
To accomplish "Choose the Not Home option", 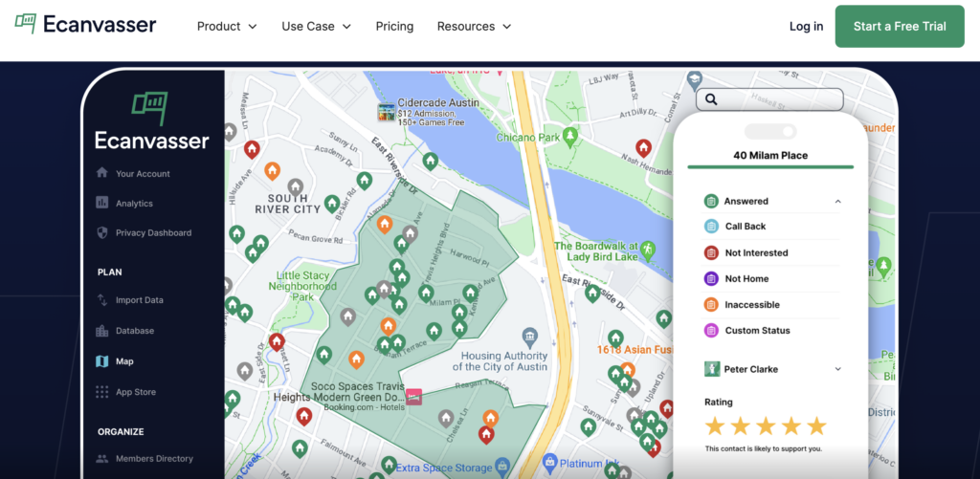I will click(746, 278).
